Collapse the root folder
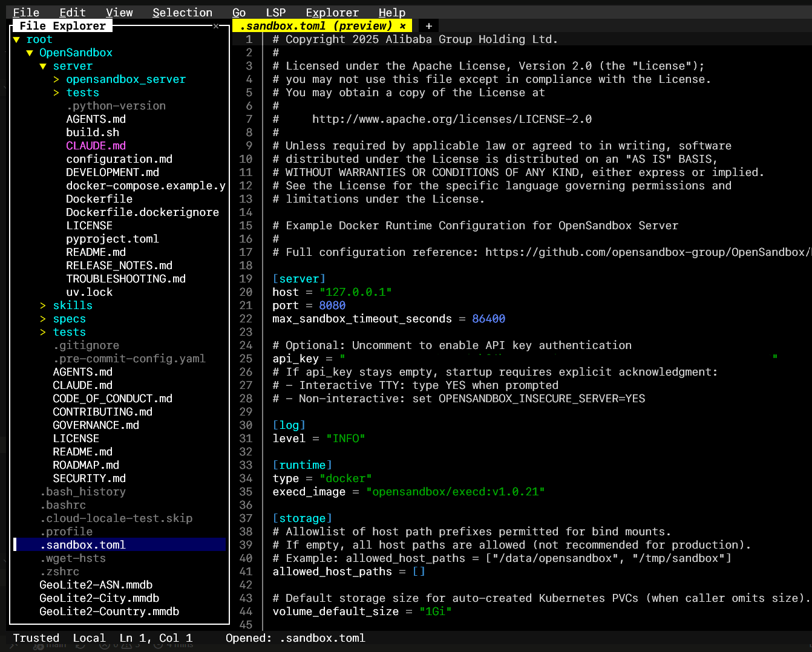This screenshot has height=652, width=812. click(x=16, y=39)
